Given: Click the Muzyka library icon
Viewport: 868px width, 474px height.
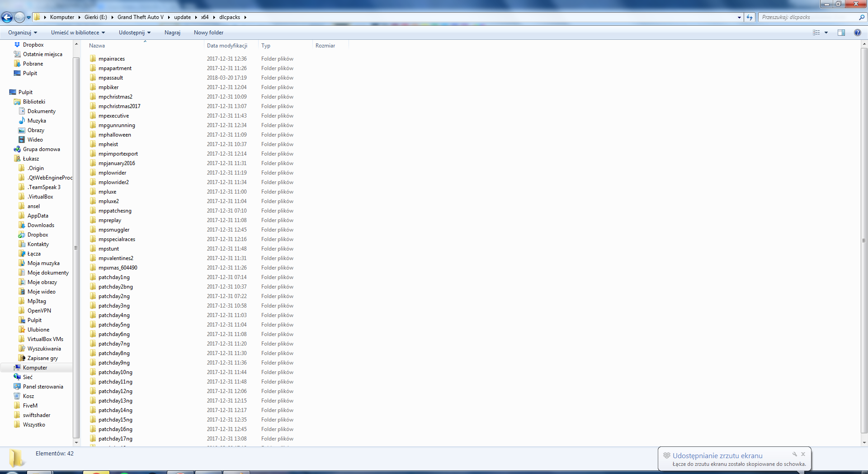Looking at the screenshot, I should point(22,121).
